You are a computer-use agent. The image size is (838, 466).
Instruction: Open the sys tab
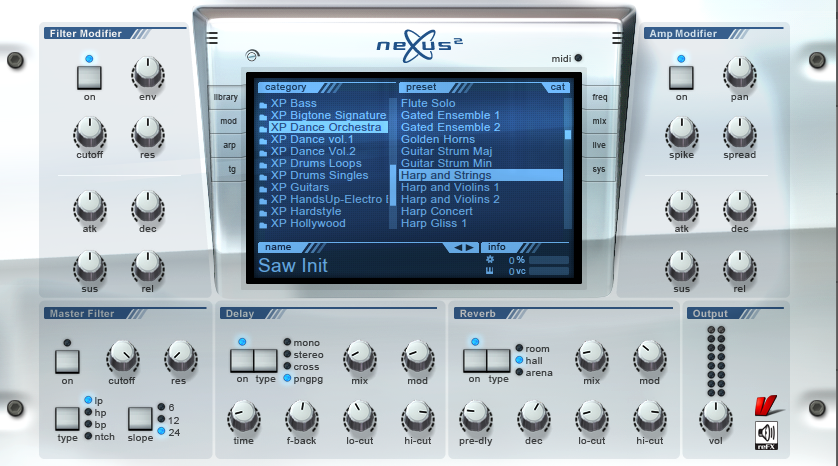click(x=598, y=169)
